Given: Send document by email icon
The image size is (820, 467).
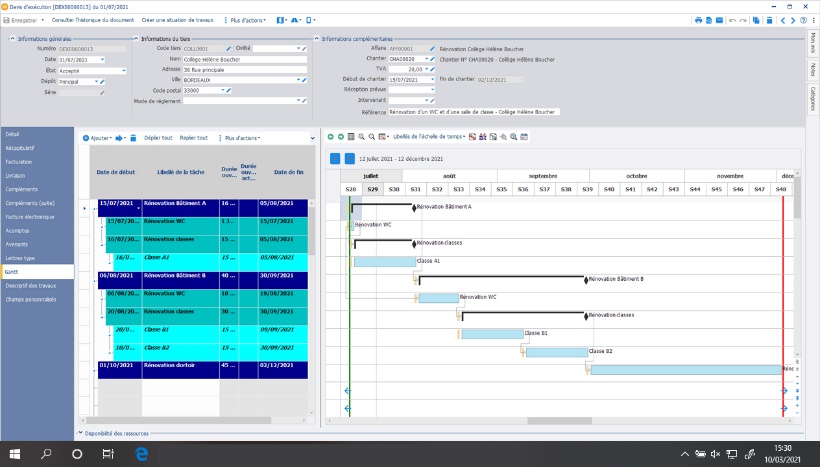Looking at the screenshot, I should pyautogui.click(x=720, y=20).
